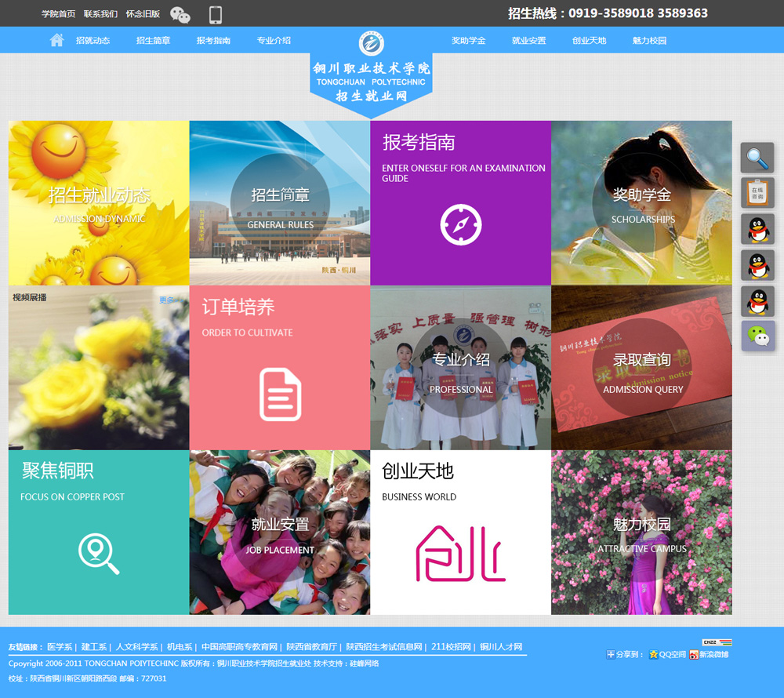Open the 联系我们 link in top bar
Screen dimensions: 784x698
[x=100, y=14]
